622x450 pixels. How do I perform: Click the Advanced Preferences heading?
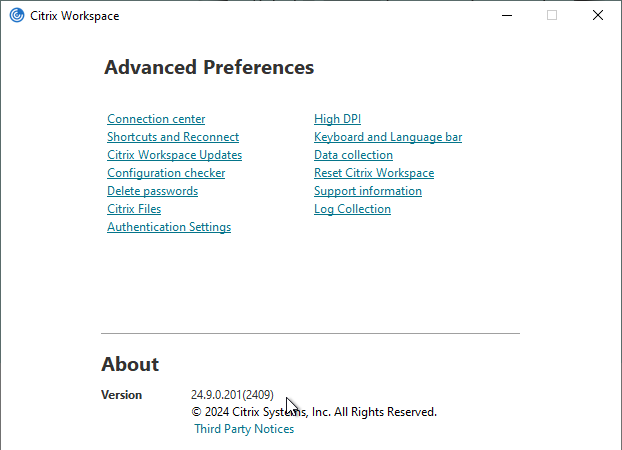209,68
